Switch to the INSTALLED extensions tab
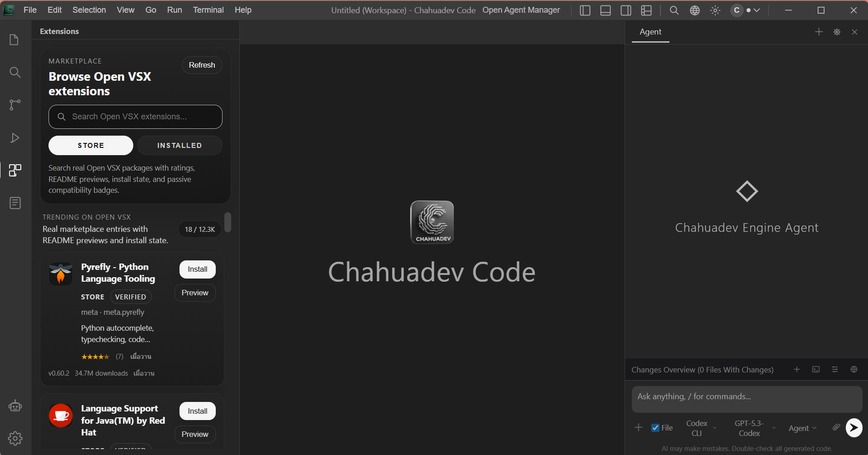The image size is (868, 455). [x=179, y=145]
